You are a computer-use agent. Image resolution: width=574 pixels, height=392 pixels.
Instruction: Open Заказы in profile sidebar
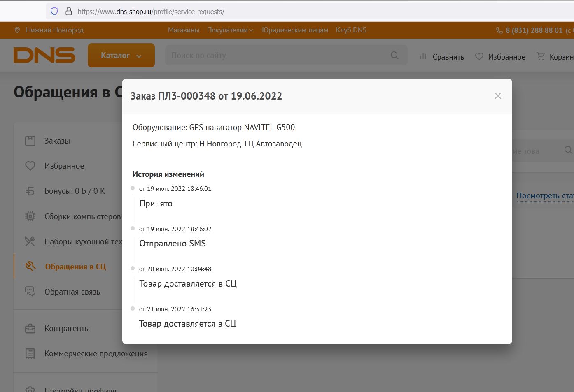(x=57, y=141)
